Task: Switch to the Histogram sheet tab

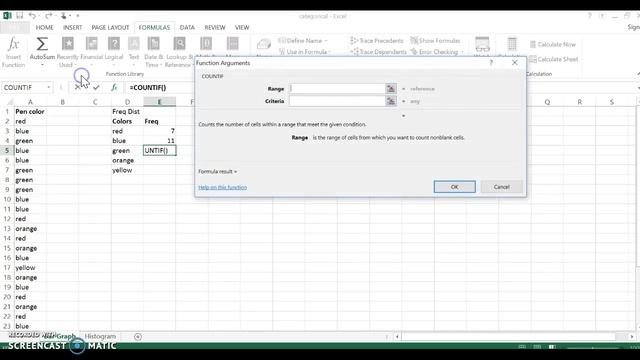Action: [x=100, y=336]
